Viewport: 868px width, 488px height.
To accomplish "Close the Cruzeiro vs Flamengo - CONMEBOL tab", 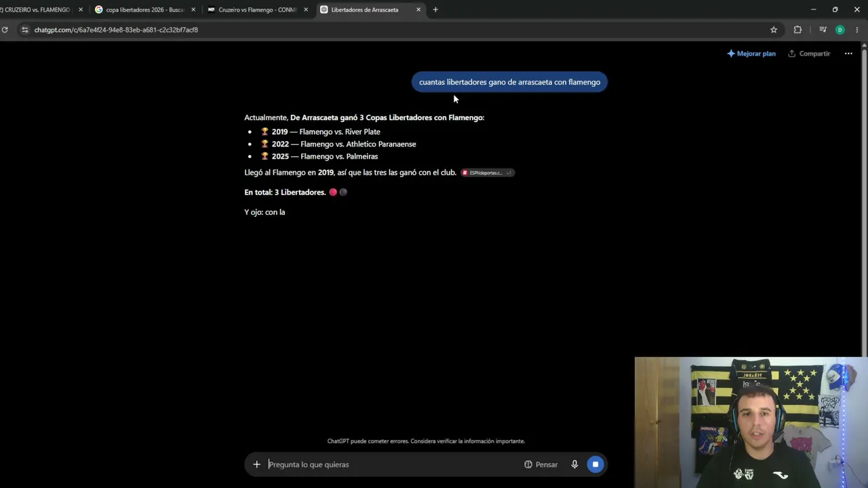I will pos(306,9).
